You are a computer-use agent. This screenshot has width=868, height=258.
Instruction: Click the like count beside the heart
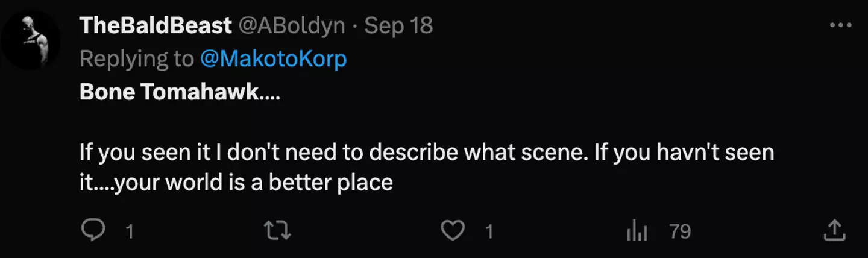pyautogui.click(x=489, y=232)
